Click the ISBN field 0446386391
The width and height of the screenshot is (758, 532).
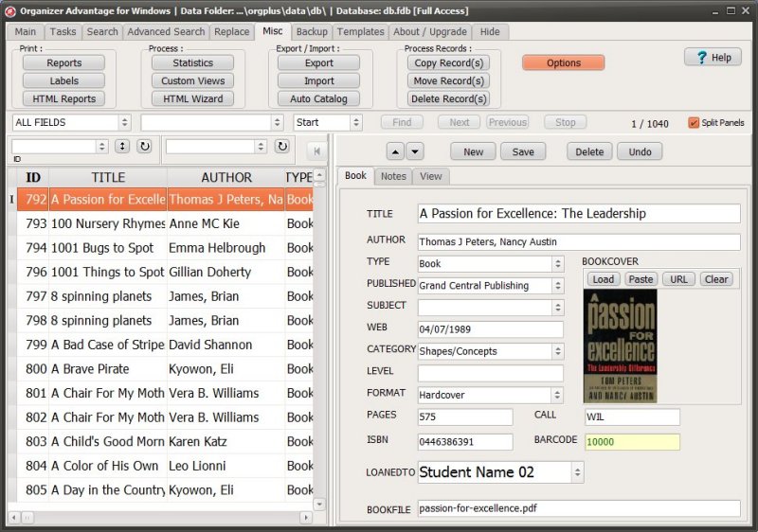(x=465, y=442)
